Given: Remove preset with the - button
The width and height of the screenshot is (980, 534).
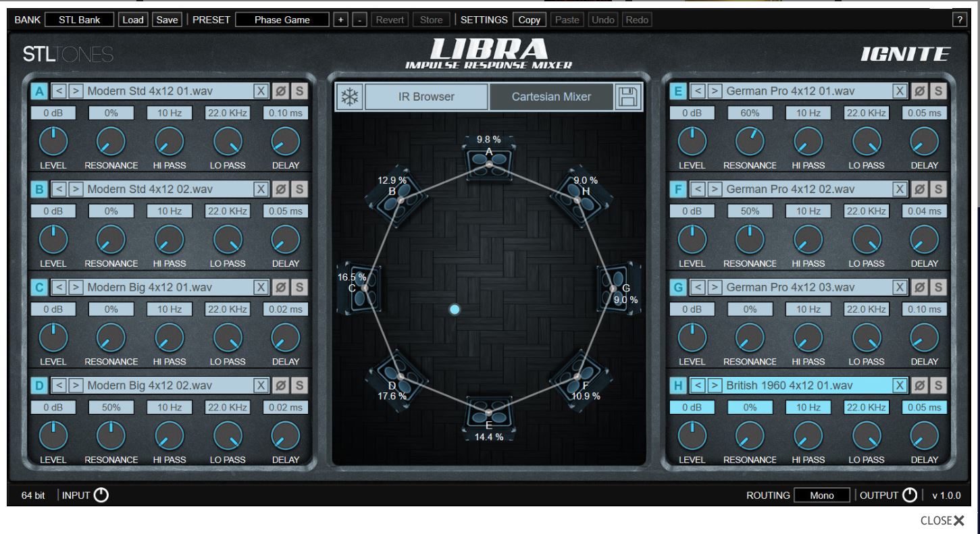Looking at the screenshot, I should coord(359,20).
